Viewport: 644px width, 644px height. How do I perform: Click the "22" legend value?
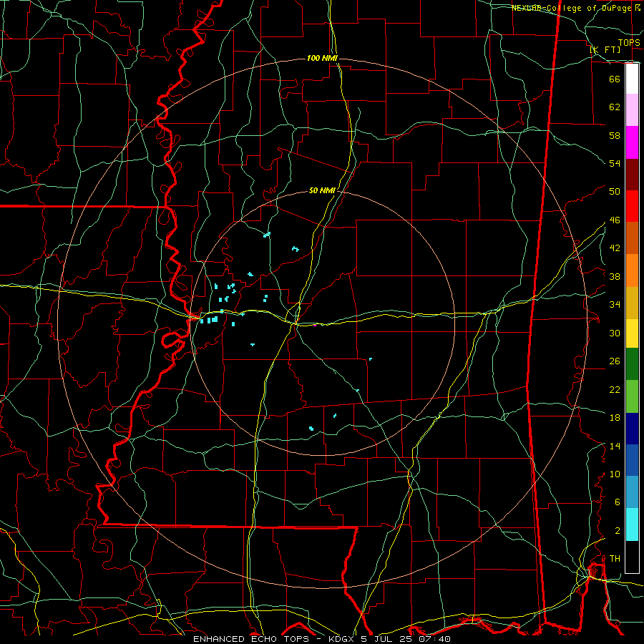click(x=615, y=389)
